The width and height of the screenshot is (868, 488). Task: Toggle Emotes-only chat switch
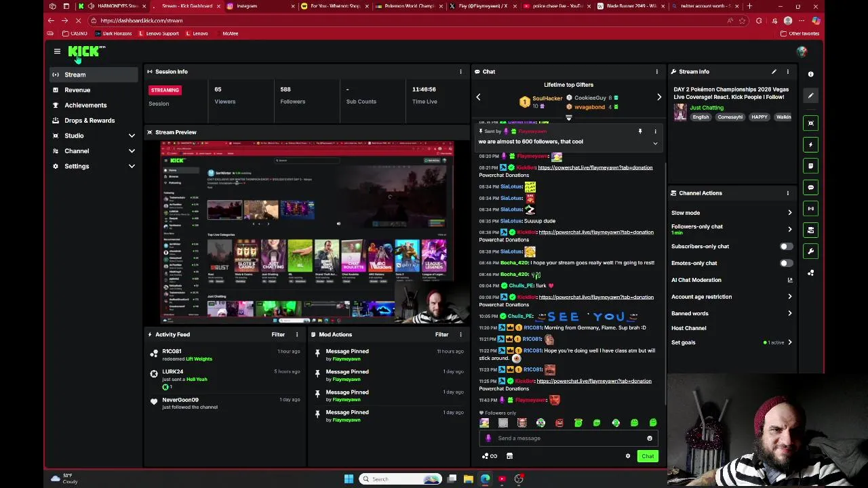[786, 263]
